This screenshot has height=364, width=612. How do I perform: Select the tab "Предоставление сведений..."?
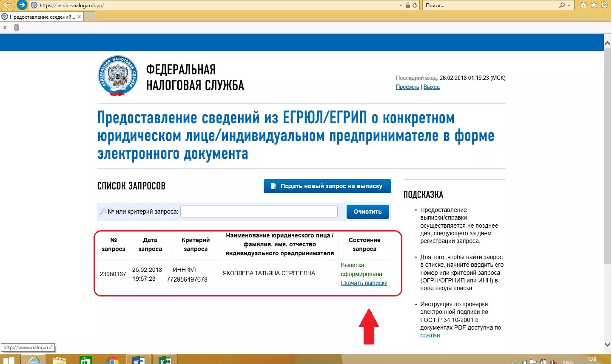coord(42,17)
